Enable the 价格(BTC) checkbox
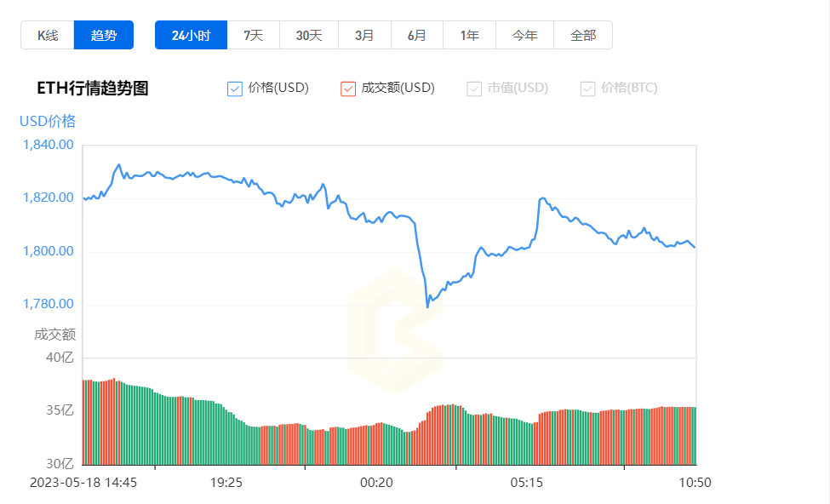The width and height of the screenshot is (830, 504). [x=587, y=89]
